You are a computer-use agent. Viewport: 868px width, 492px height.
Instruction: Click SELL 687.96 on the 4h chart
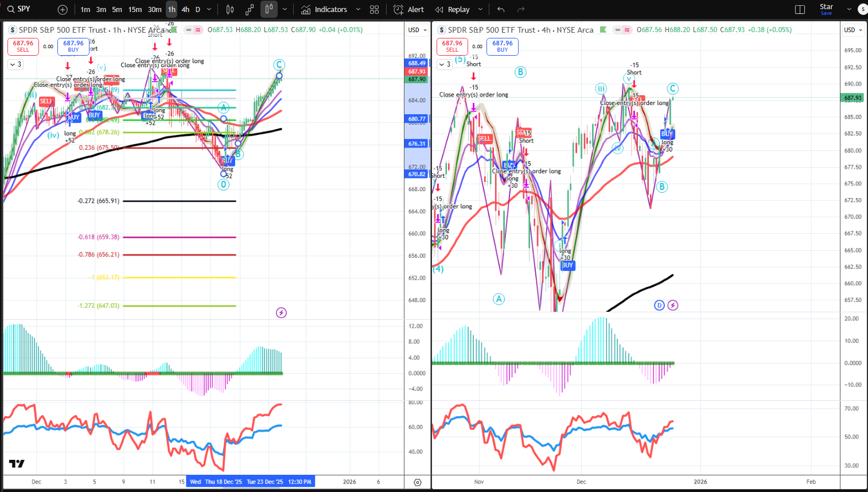(452, 47)
